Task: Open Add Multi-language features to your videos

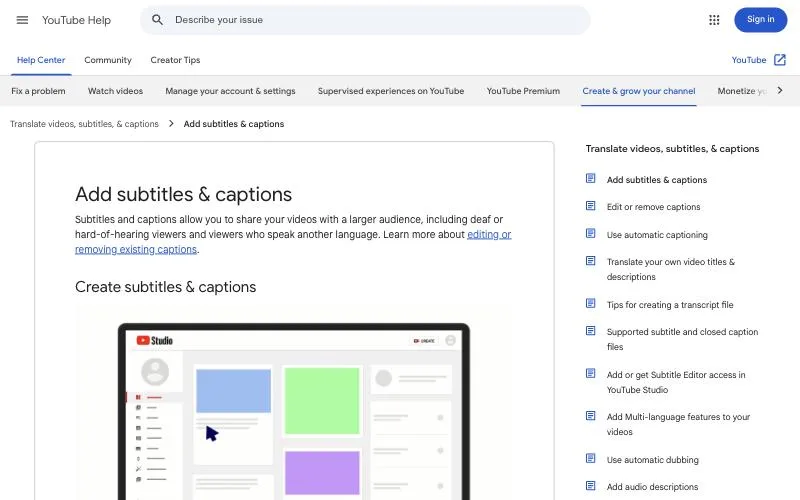Action: (x=678, y=424)
